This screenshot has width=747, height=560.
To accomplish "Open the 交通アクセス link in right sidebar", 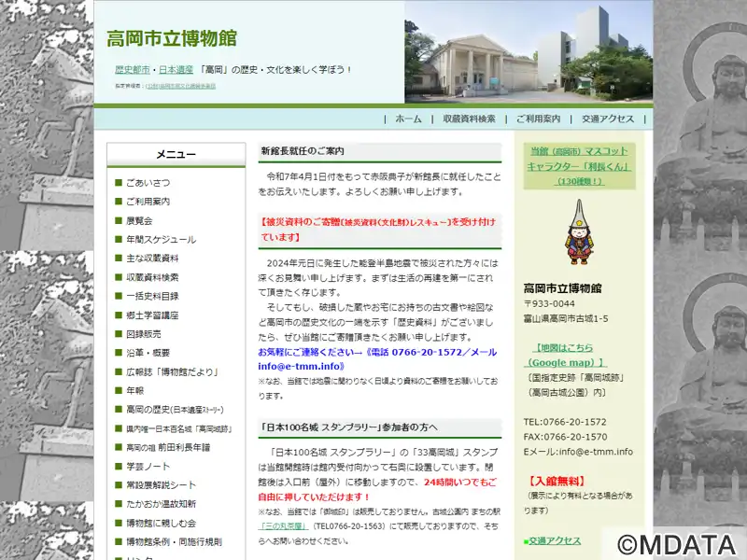I will (555, 541).
